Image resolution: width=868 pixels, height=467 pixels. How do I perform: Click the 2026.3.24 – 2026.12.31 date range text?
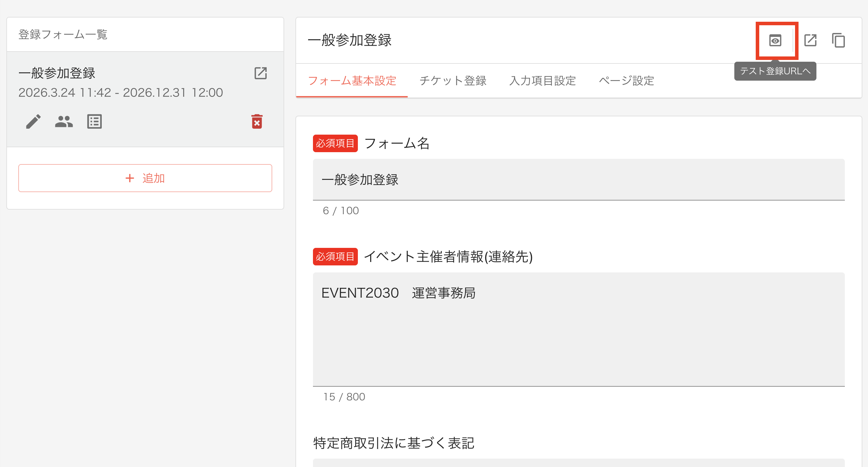121,93
